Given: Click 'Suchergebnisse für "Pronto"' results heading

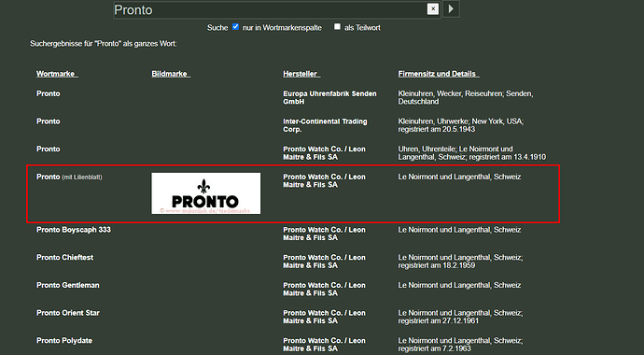Looking at the screenshot, I should (103, 44).
